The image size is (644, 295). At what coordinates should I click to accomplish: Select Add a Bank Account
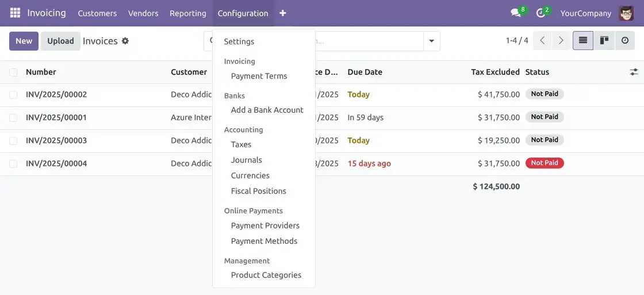[x=267, y=110]
